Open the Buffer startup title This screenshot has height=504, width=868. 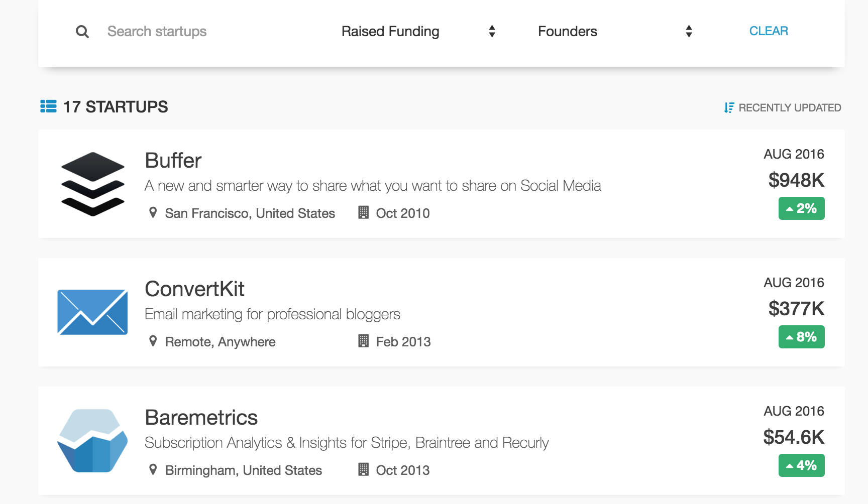click(173, 161)
